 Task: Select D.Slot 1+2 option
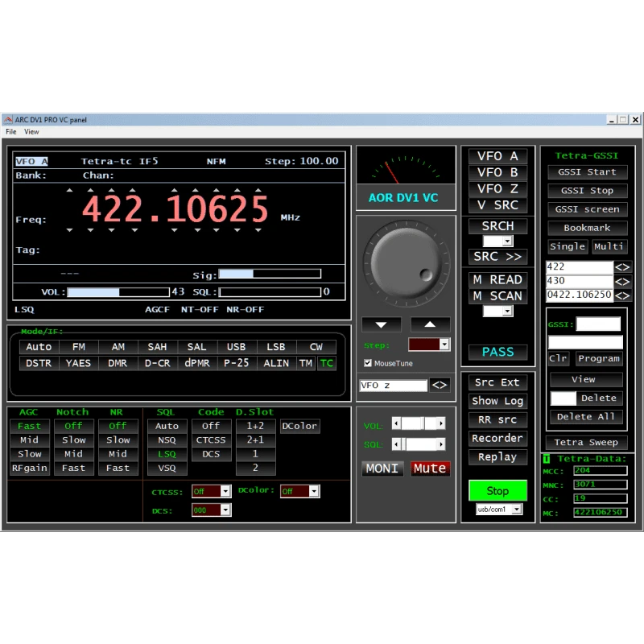pyautogui.click(x=255, y=426)
